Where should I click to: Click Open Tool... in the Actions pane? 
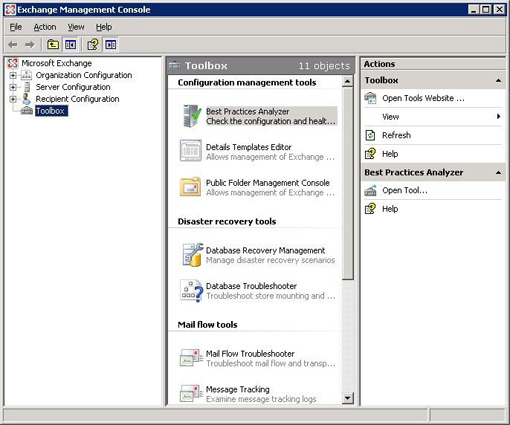click(x=405, y=190)
